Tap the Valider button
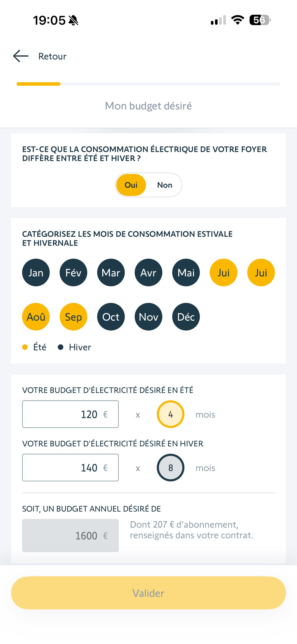Image resolution: width=297 pixels, height=644 pixels. (148, 593)
